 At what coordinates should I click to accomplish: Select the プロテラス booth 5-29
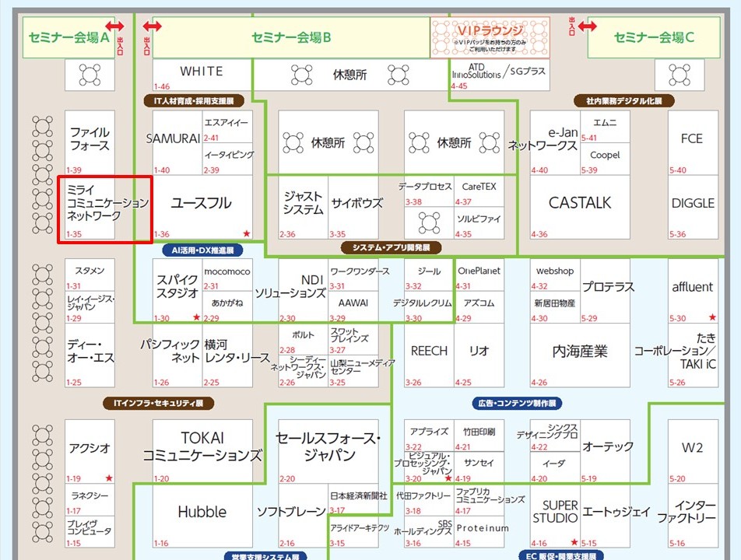(605, 290)
